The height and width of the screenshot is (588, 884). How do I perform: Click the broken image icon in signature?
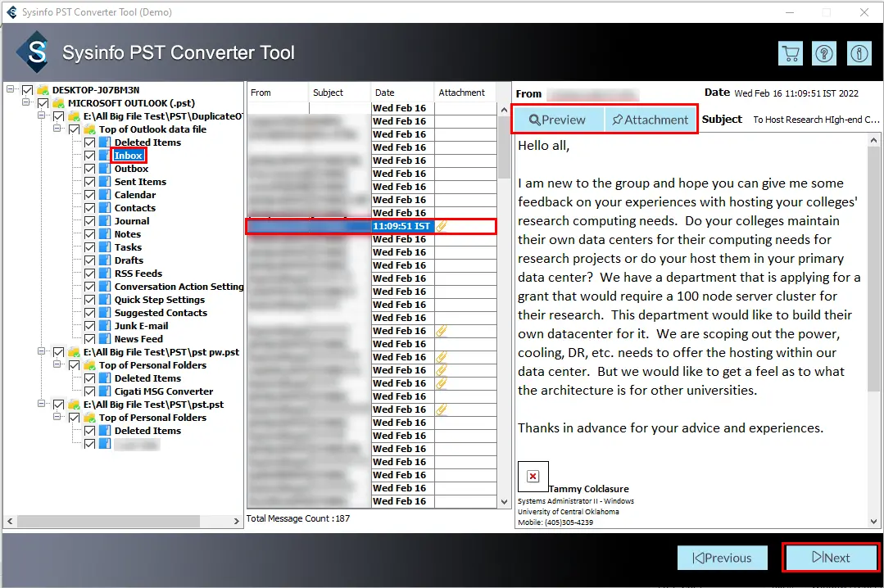coord(533,477)
